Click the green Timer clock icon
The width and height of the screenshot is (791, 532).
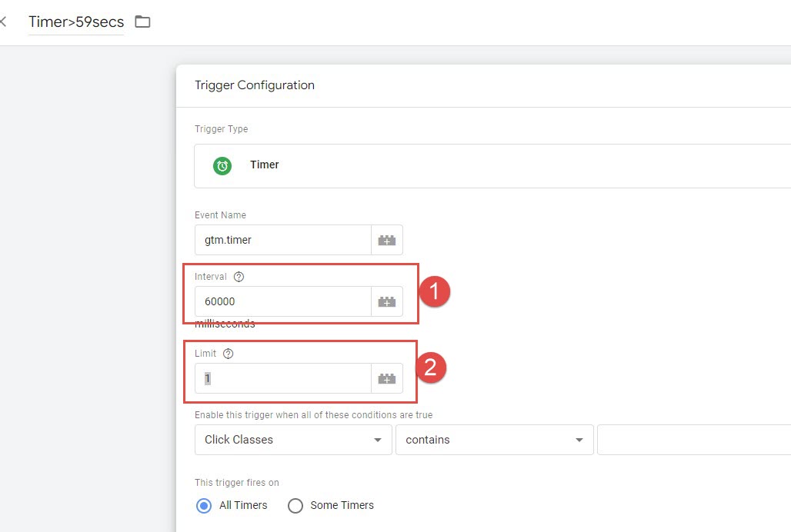(x=222, y=165)
